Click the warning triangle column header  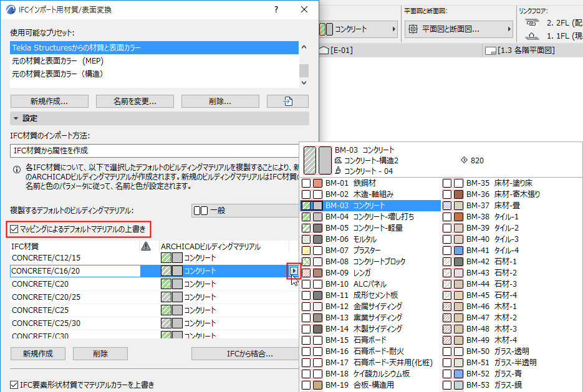[146, 246]
